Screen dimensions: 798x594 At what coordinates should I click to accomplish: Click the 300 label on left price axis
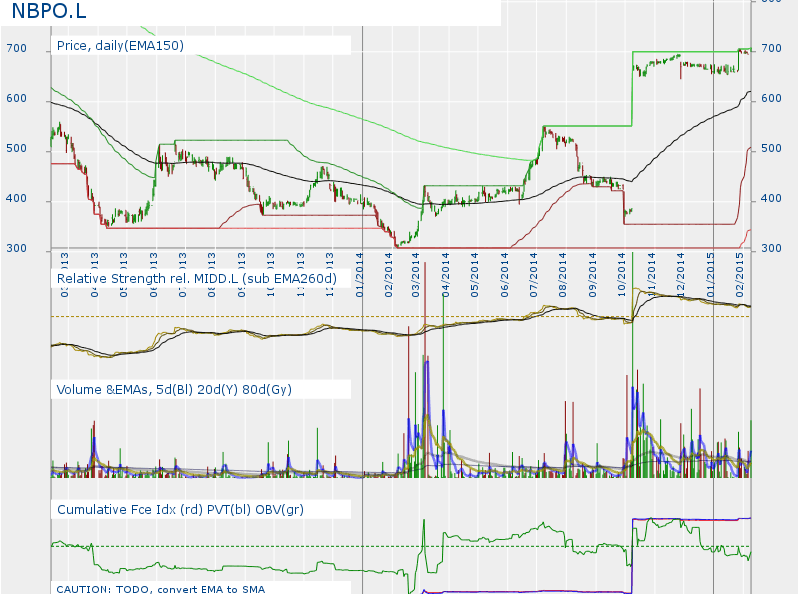coord(16,249)
